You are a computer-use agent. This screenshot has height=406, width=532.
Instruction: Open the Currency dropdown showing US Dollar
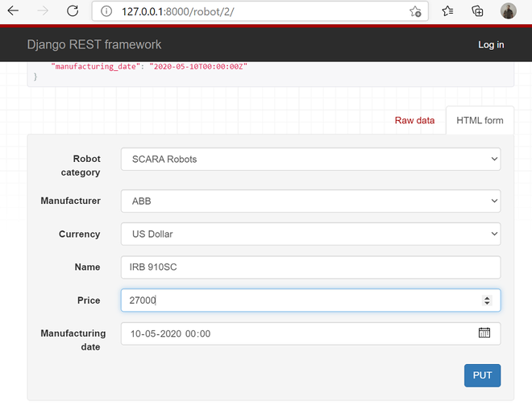310,234
